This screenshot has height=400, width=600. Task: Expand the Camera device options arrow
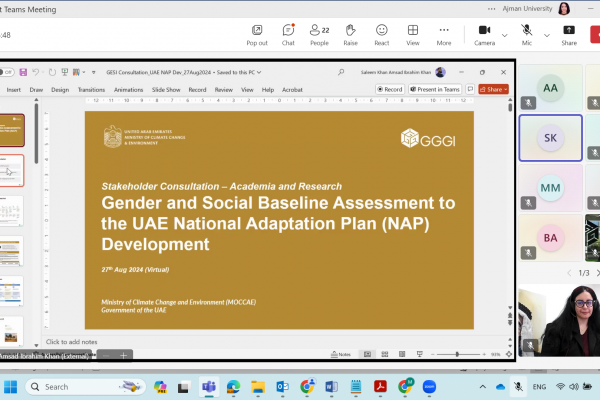click(x=504, y=35)
